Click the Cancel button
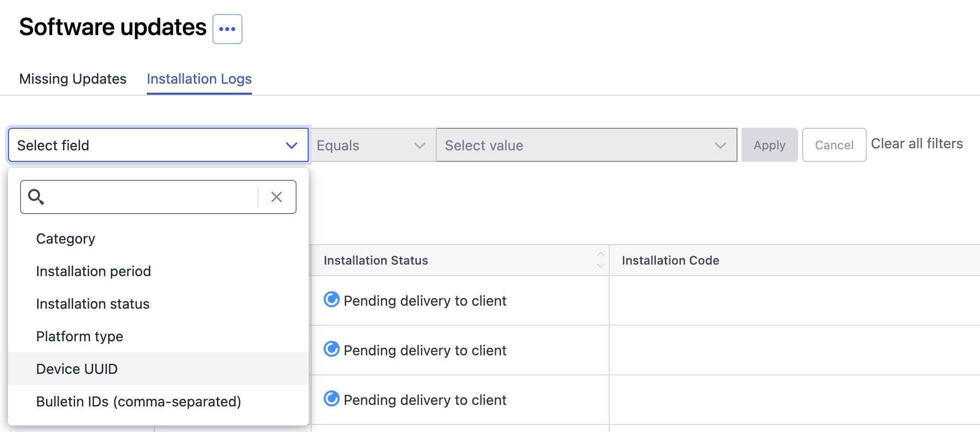The height and width of the screenshot is (432, 980). pyautogui.click(x=834, y=145)
